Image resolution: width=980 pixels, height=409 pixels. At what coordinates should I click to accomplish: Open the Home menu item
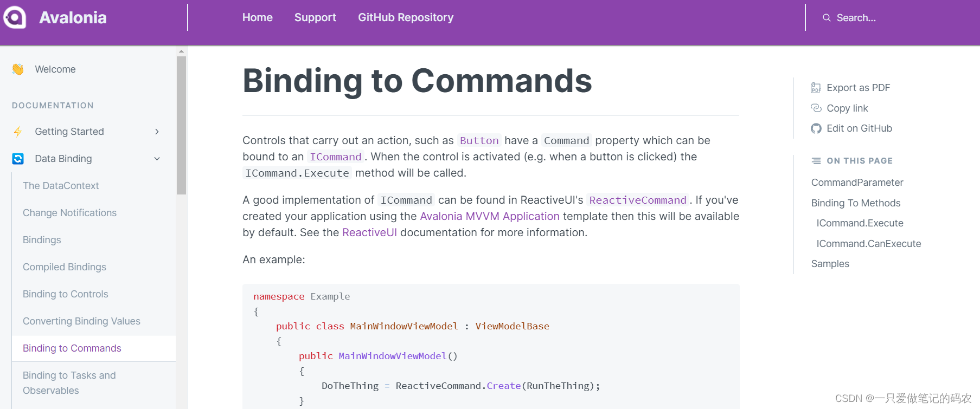257,17
